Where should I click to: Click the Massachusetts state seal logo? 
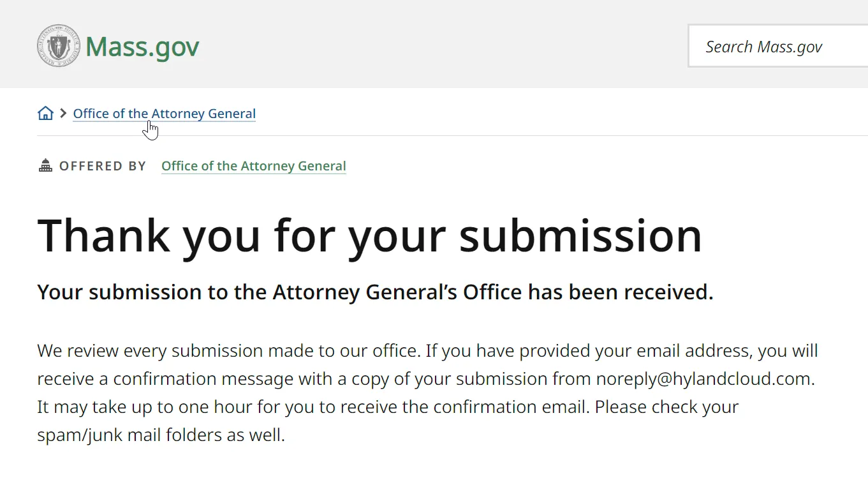point(59,46)
